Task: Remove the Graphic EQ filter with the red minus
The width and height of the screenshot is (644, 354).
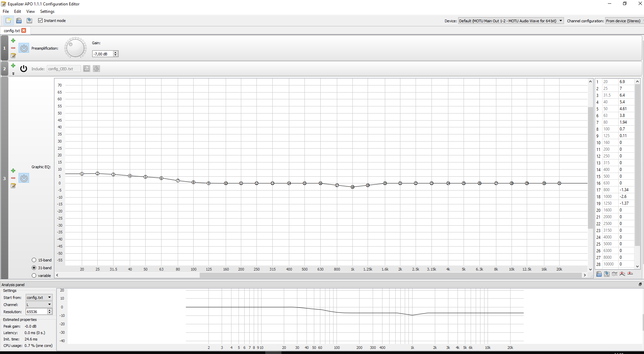Action: (13, 178)
